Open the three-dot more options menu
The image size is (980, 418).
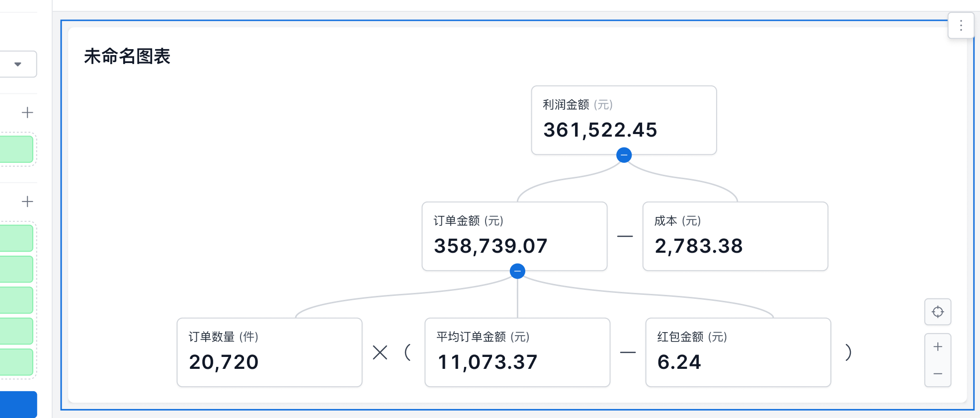(x=961, y=25)
